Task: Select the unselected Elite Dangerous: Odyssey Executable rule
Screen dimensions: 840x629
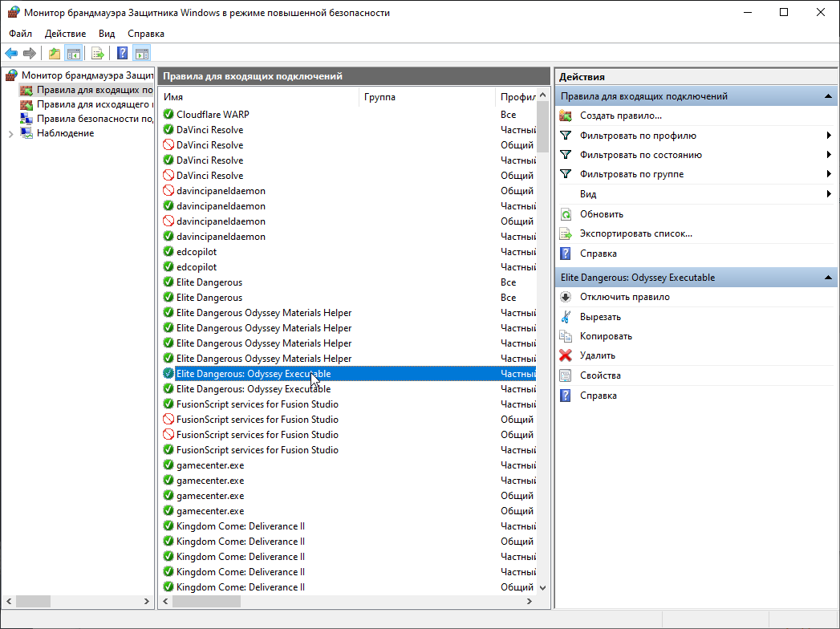Action: [x=348, y=389]
